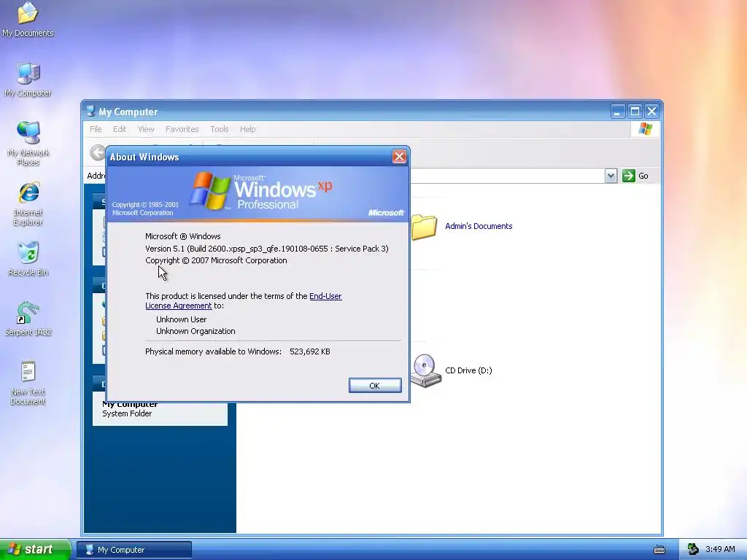The height and width of the screenshot is (560, 747).
Task: Click the Version 5.1 build text
Action: (x=267, y=249)
